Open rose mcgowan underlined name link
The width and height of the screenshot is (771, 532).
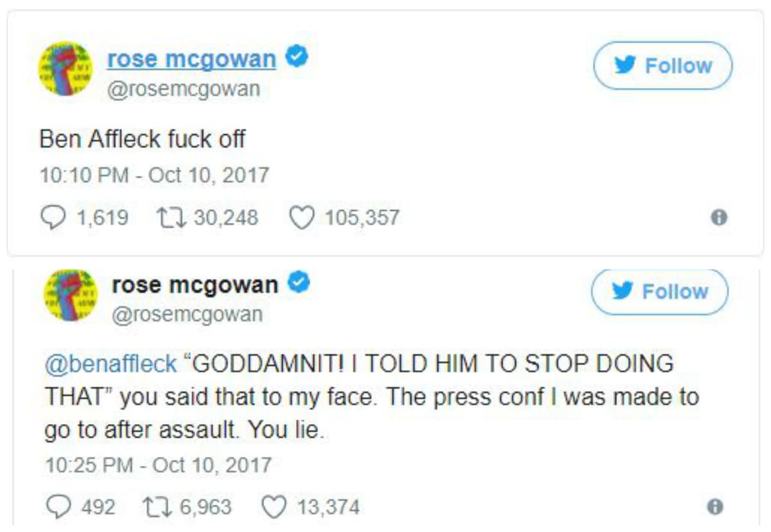(191, 59)
